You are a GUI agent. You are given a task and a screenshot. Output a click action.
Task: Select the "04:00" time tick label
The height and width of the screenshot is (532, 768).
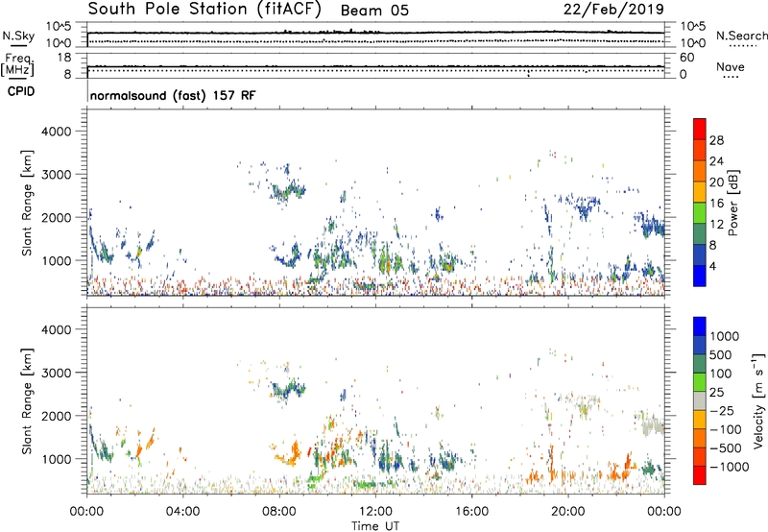[x=182, y=512]
